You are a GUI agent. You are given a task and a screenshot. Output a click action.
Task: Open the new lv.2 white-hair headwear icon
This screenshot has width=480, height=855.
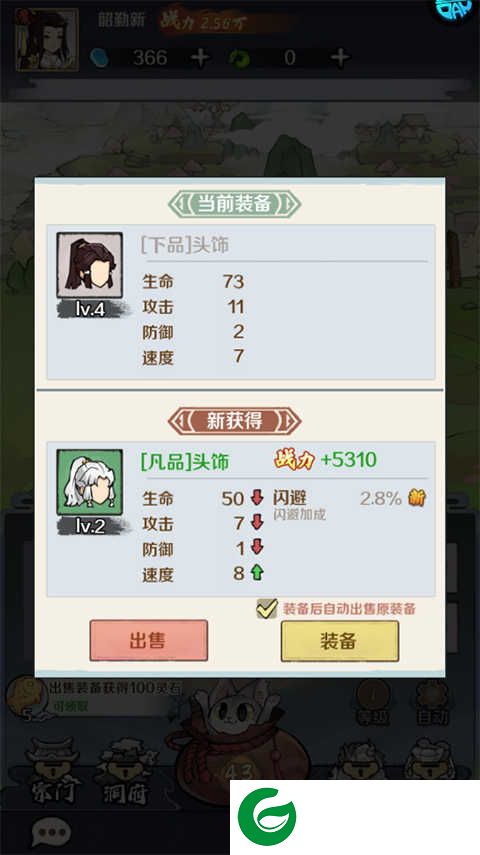point(89,482)
